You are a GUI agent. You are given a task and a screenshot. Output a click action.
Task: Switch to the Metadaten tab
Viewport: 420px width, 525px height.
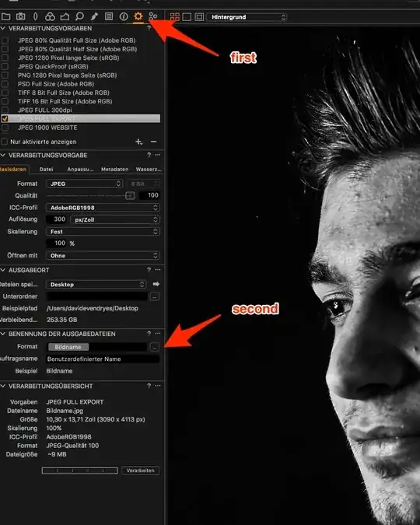[x=114, y=169]
